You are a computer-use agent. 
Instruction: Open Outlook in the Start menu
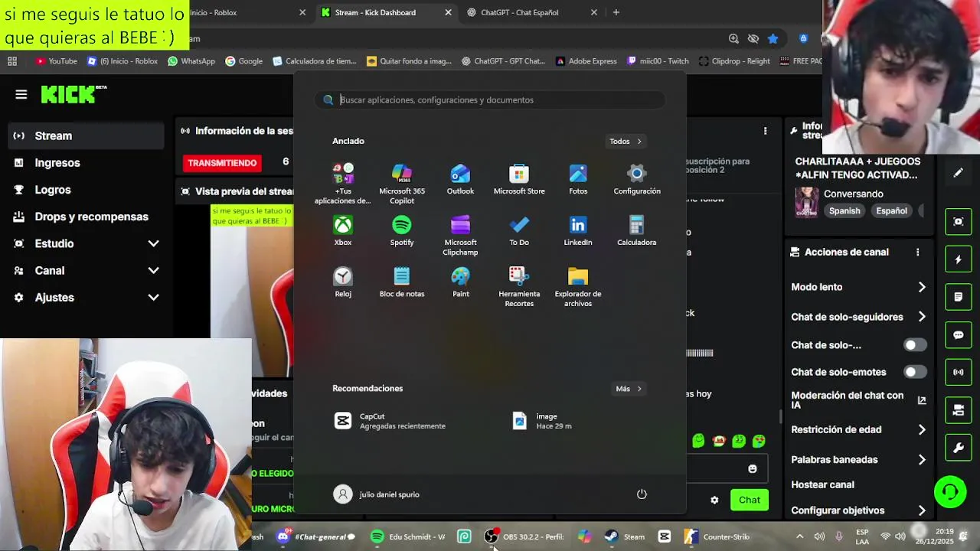click(460, 181)
